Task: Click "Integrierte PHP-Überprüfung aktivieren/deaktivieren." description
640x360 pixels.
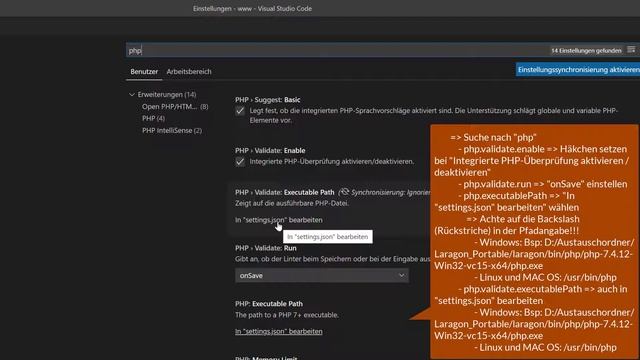Action: coord(332,162)
